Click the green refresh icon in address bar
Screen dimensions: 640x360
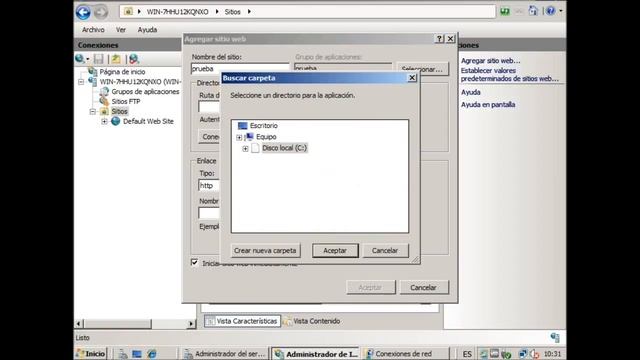[x=505, y=11]
